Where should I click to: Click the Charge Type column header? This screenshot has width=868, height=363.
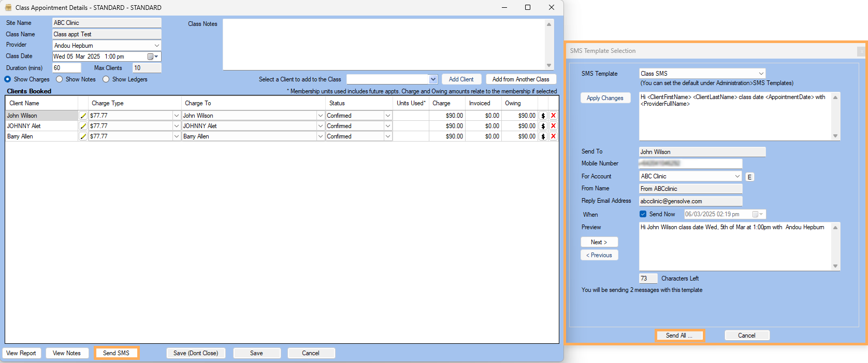click(x=135, y=103)
